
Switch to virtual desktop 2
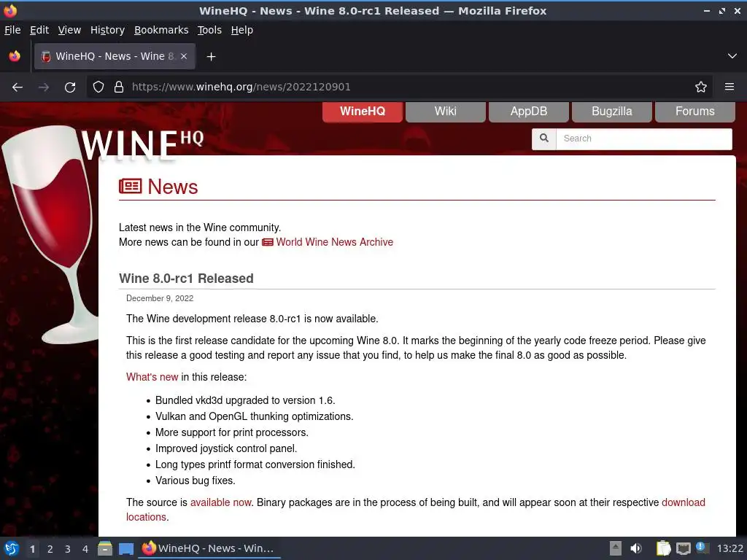(x=50, y=549)
